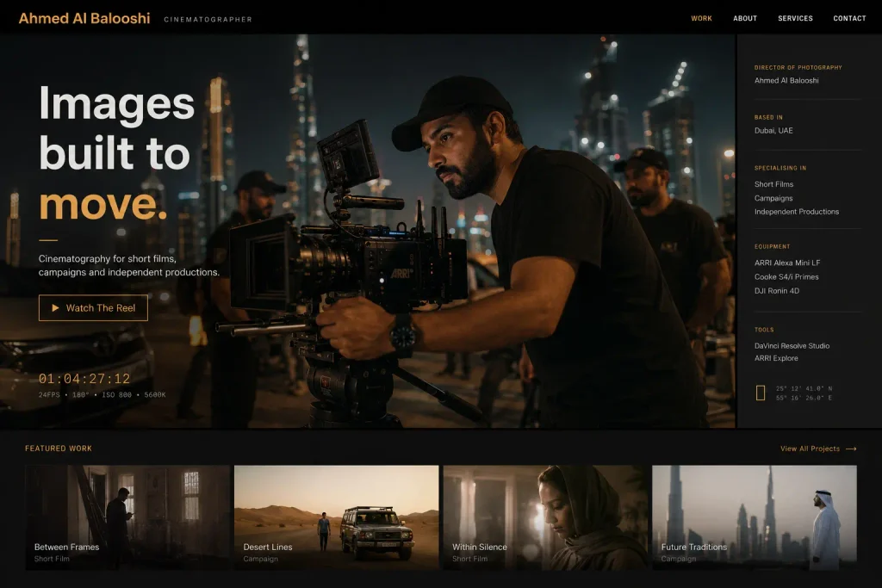Screen dimensions: 882x588
Task: Click the Images built to move headline
Action: [116, 153]
